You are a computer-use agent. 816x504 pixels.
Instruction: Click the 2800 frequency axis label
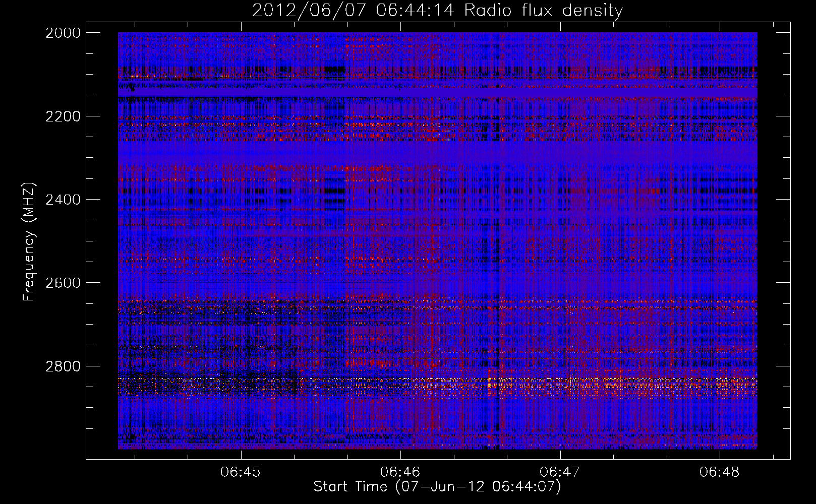tap(63, 366)
